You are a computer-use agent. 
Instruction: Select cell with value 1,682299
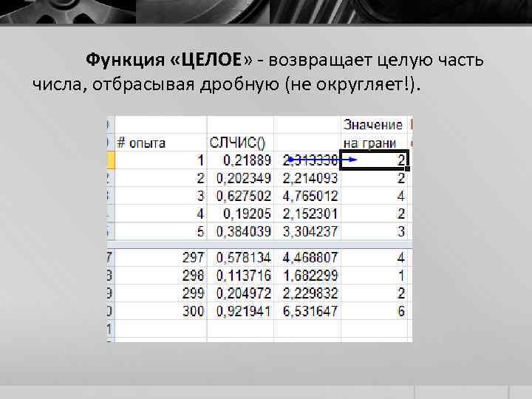pyautogui.click(x=307, y=275)
